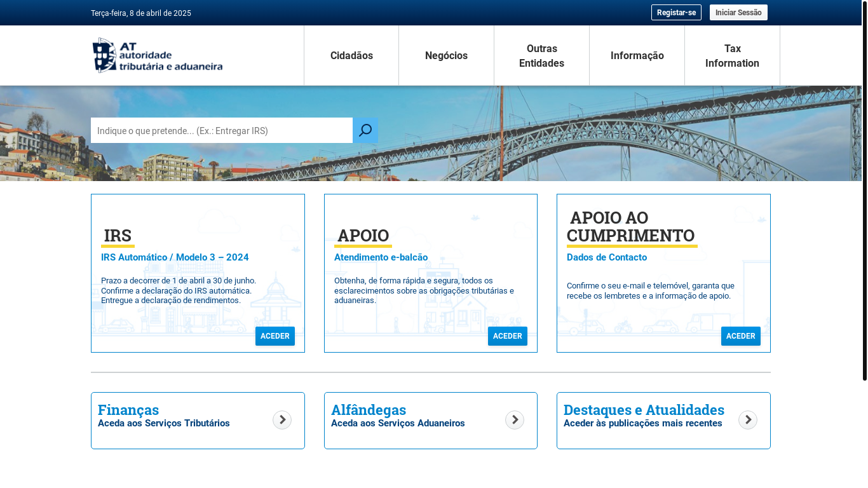Click the Finanças card arrow icon
This screenshot has height=488, width=868.
282,420
